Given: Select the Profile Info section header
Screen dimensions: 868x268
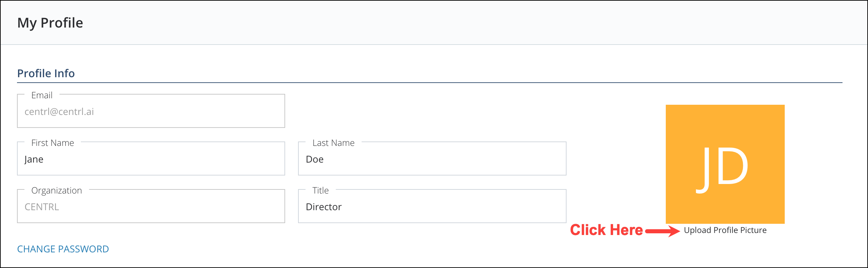Looking at the screenshot, I should click(46, 73).
